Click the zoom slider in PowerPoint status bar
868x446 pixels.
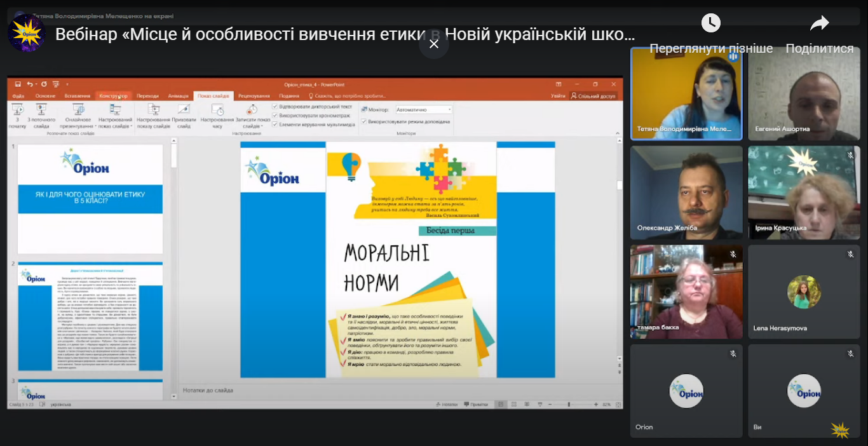568,405
